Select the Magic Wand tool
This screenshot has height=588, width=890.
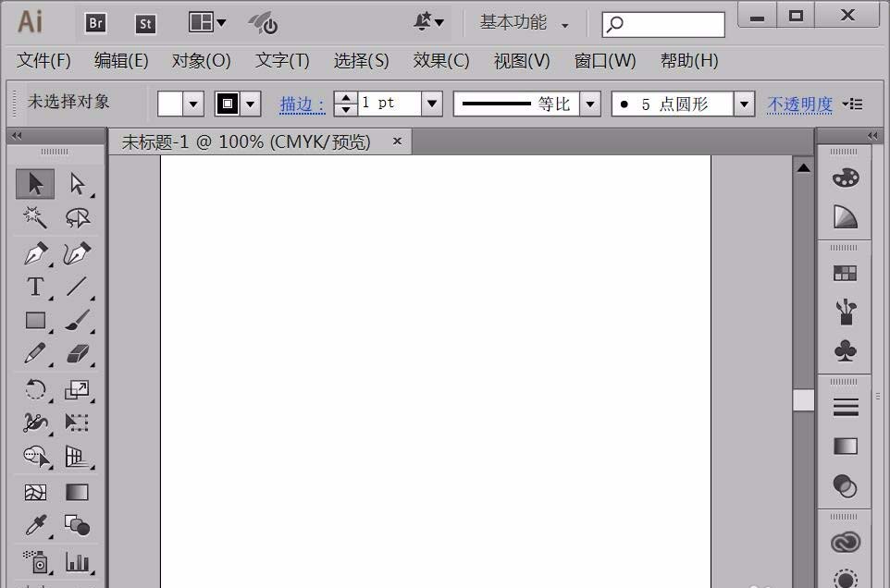coord(35,218)
